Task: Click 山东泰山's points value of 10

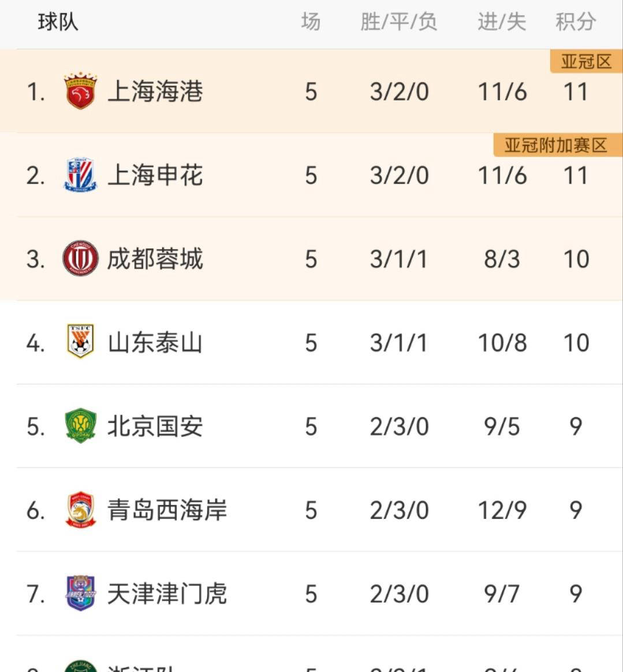Action: (x=576, y=342)
